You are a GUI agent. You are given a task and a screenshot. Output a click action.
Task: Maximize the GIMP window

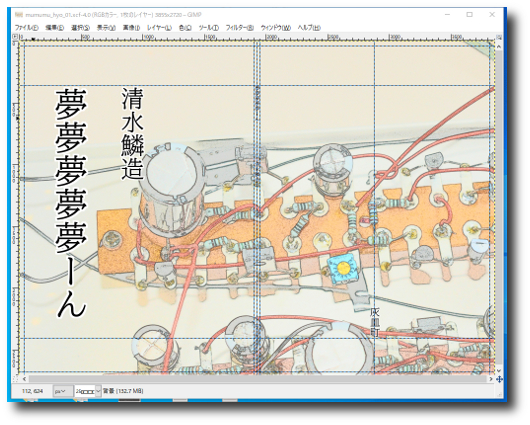pos(469,15)
